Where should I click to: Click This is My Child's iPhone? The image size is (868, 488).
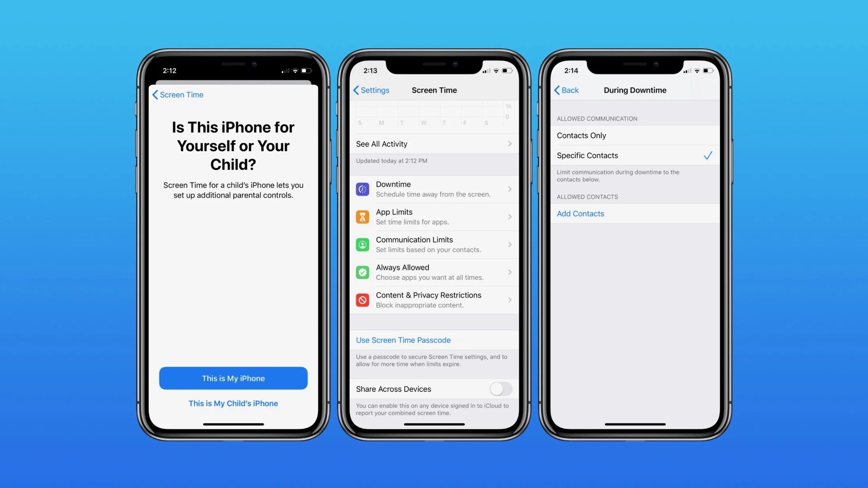[x=233, y=403]
